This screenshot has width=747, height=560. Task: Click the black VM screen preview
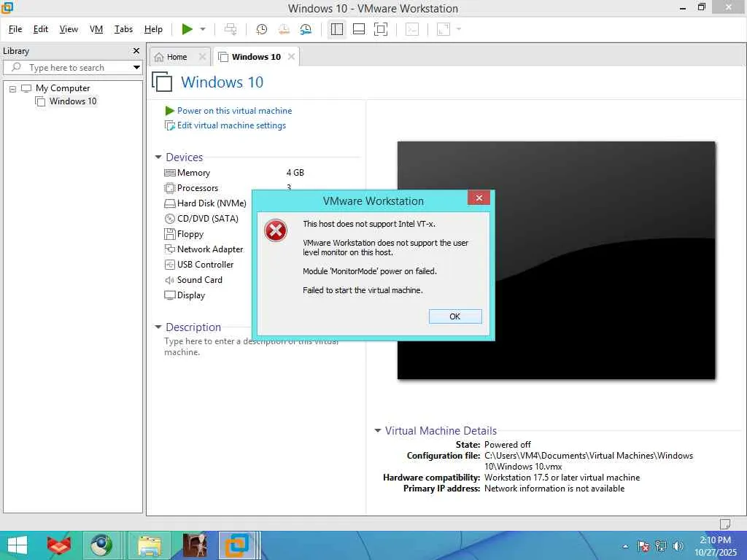556,260
